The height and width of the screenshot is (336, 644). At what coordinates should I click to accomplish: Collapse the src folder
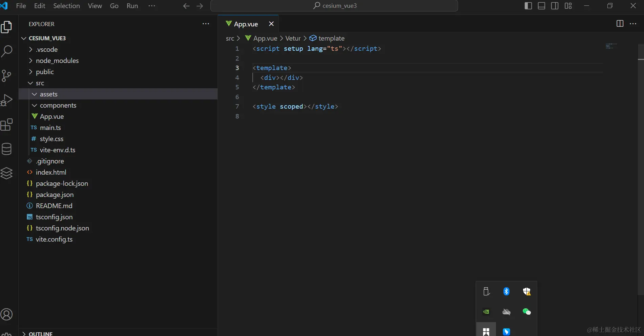[x=40, y=83]
